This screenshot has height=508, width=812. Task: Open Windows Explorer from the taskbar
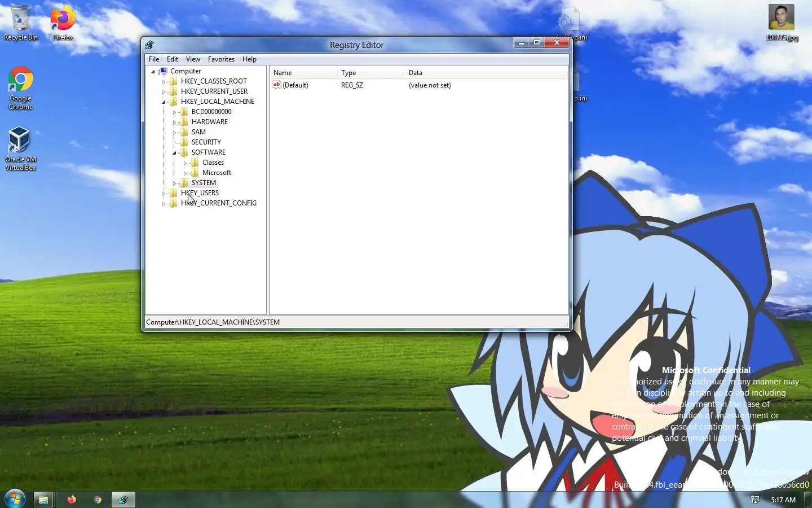tap(43, 500)
